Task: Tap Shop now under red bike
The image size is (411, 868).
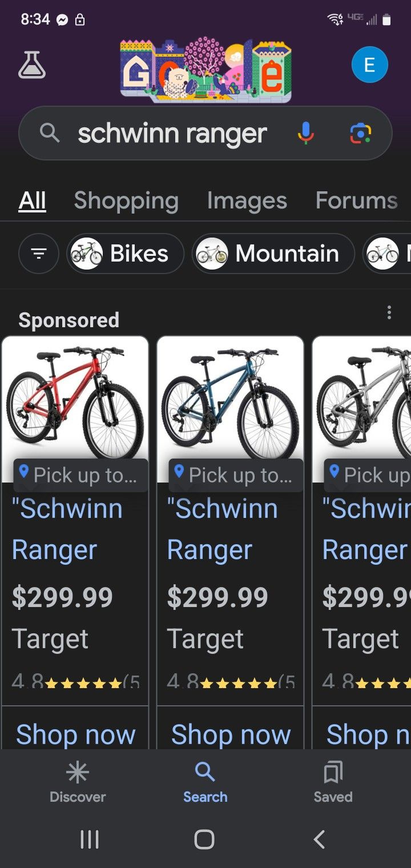Action: coord(75,734)
